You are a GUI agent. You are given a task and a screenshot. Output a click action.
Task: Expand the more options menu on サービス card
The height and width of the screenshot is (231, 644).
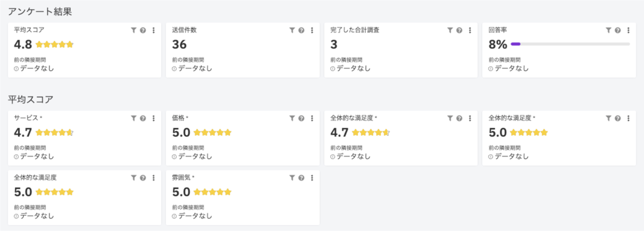click(x=153, y=118)
